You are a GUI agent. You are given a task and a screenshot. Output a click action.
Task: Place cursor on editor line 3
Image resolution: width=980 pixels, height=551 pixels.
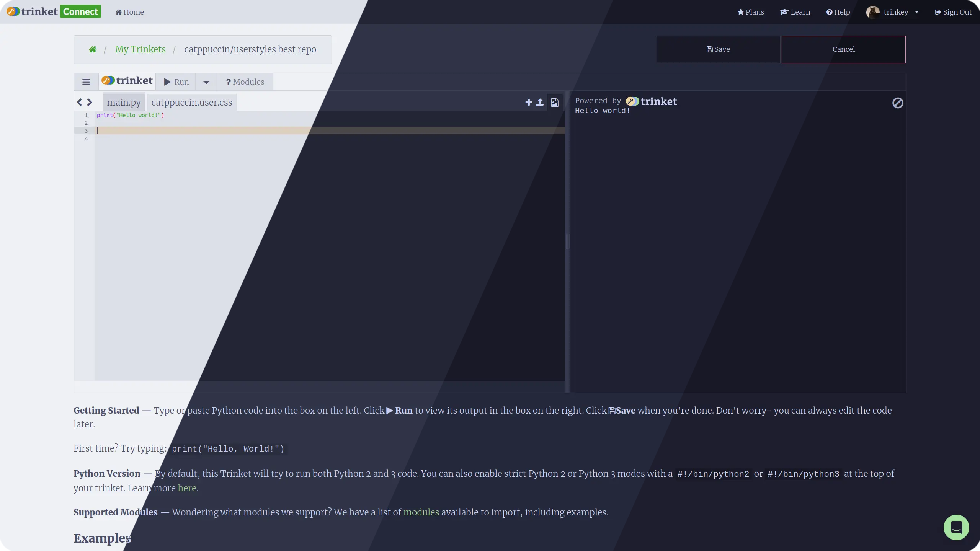point(330,131)
